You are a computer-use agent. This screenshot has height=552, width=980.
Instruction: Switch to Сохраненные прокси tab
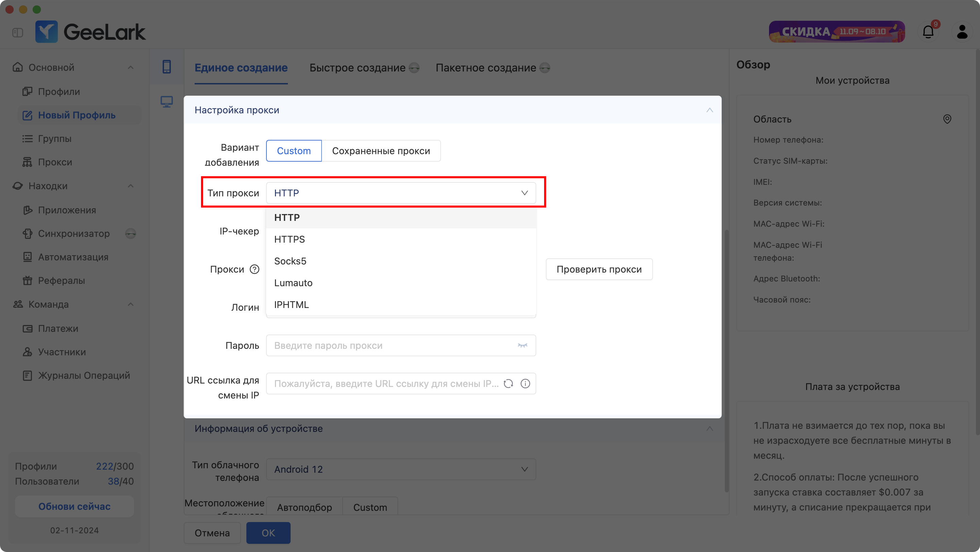point(381,150)
